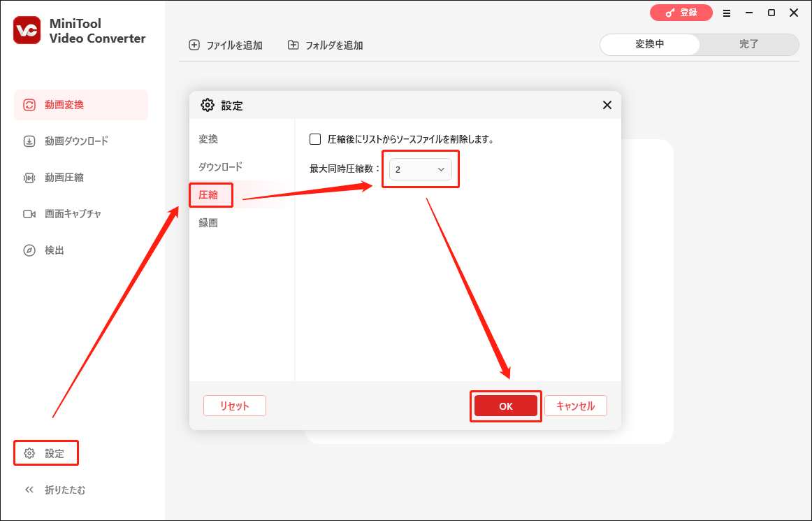The width and height of the screenshot is (812, 521).
Task: Open 動画変換 in the sidebar
Action: point(81,105)
